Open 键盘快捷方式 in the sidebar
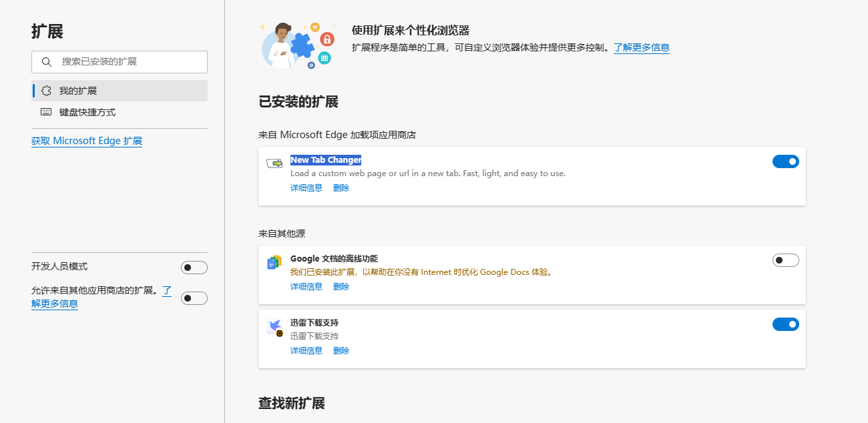Screen dimensions: 868x423 click(x=120, y=112)
